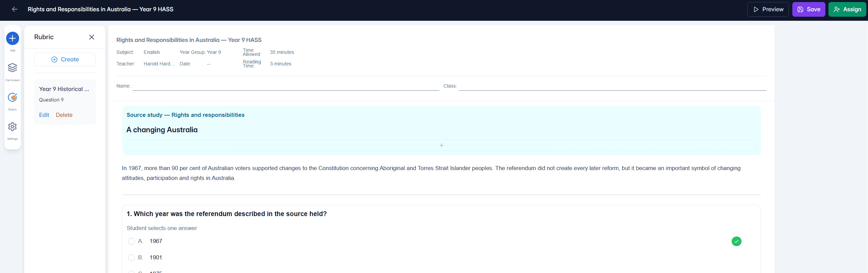Click the green correct answer checkmark
Image resolution: width=868 pixels, height=273 pixels.
point(736,241)
